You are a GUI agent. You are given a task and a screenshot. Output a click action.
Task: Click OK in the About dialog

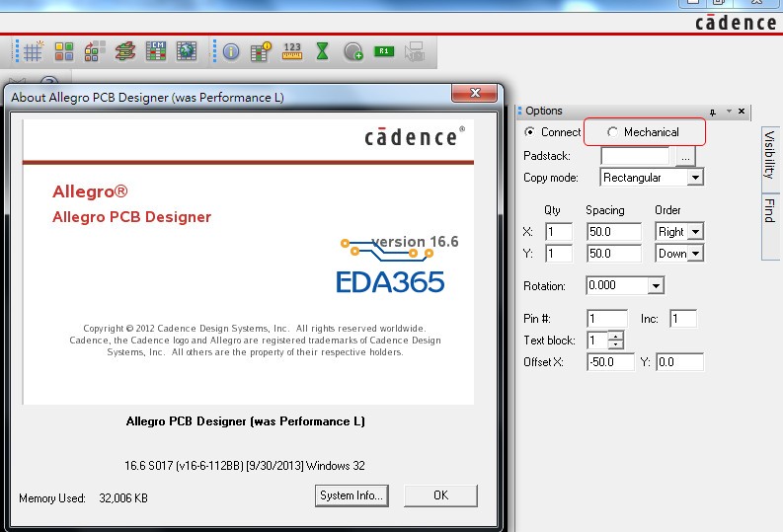[x=440, y=495]
